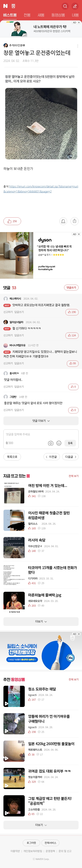Like the post showing 256 likes
The height and width of the screenshot is (868, 82).
[12, 221]
